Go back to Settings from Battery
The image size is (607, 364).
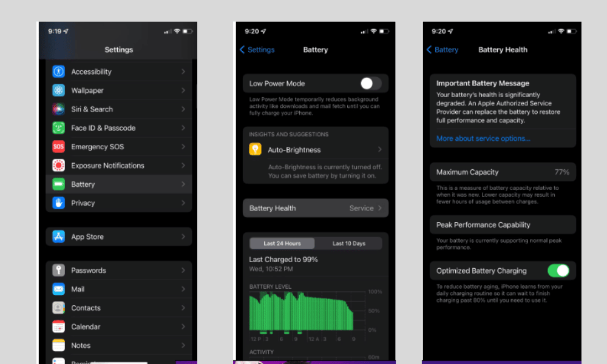point(257,50)
